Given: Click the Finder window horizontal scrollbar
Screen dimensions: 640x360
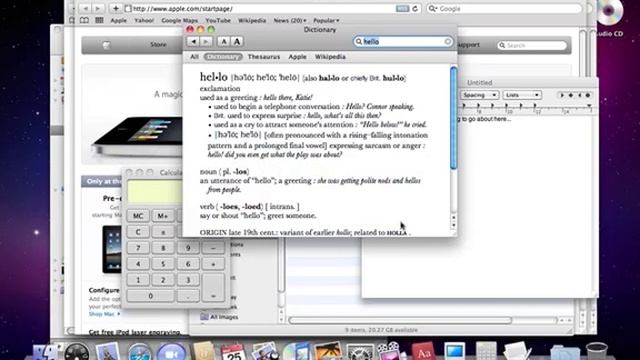Looking at the screenshot, I should point(400,320).
